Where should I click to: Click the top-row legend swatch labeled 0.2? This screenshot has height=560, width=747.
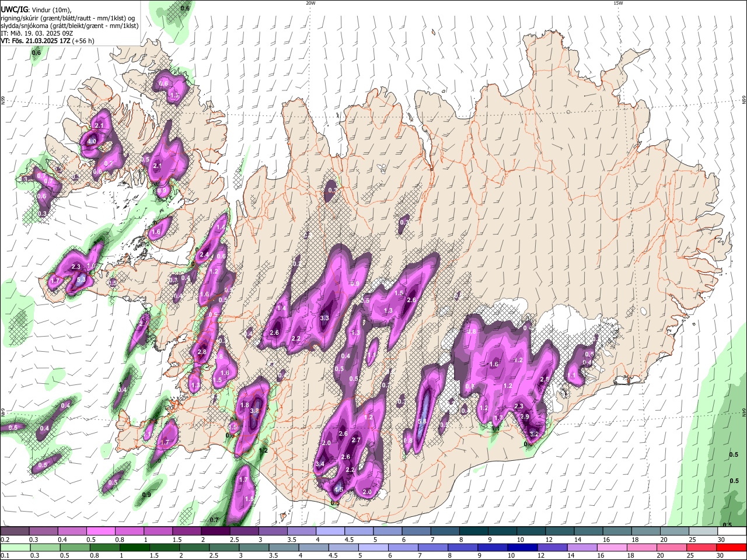coord(15,531)
